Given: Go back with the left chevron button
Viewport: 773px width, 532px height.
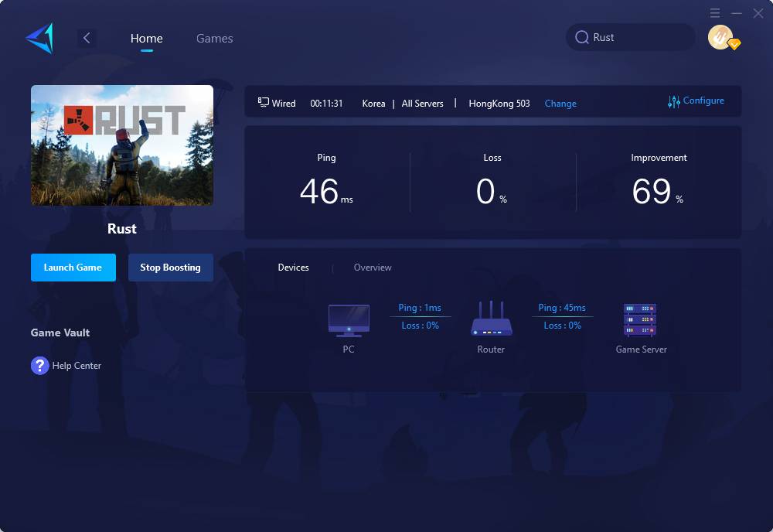Looking at the screenshot, I should click(87, 38).
